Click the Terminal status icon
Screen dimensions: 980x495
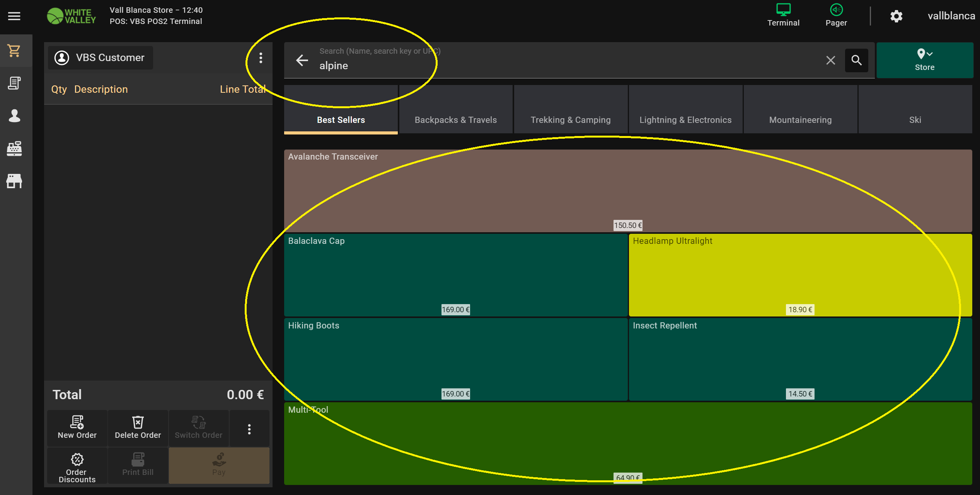tap(783, 15)
